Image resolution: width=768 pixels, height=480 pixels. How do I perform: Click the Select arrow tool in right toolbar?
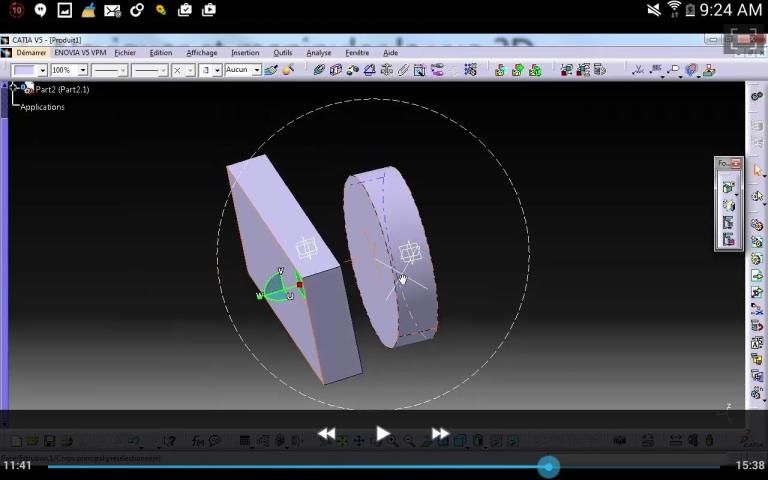pyautogui.click(x=757, y=171)
